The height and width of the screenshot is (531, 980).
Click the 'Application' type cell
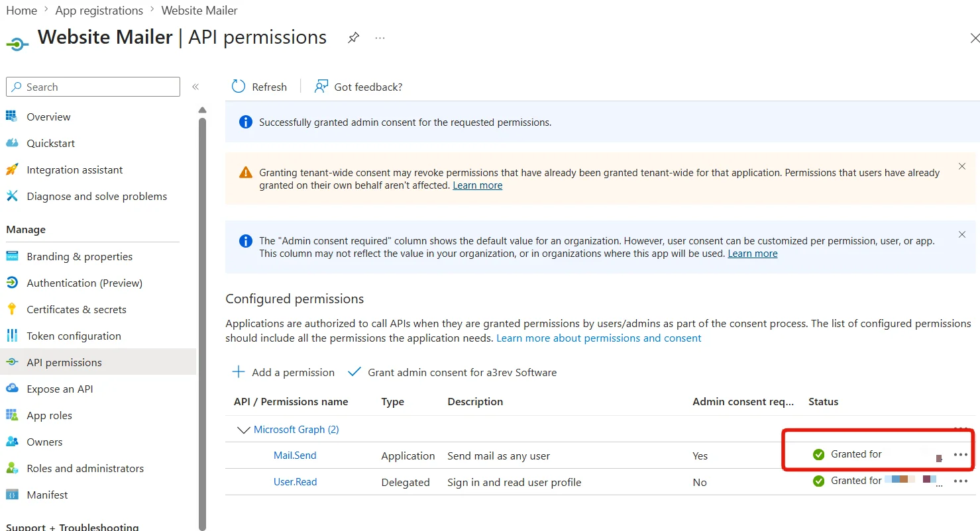pyautogui.click(x=408, y=456)
